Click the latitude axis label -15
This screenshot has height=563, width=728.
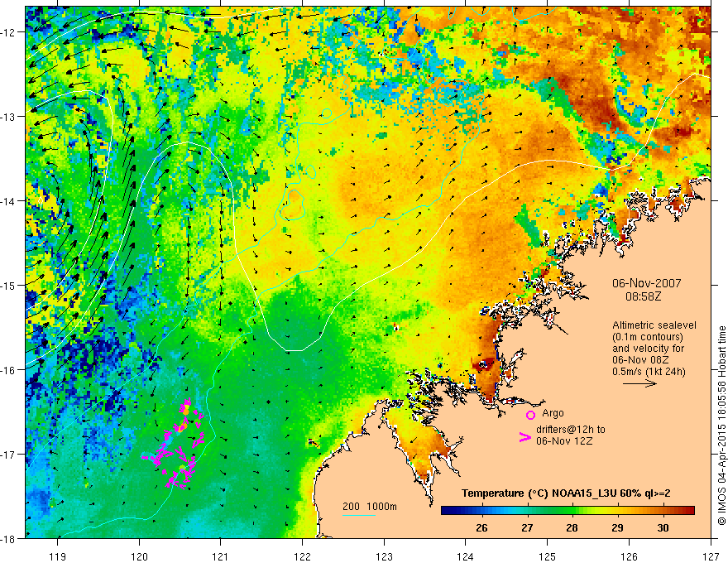(9, 285)
